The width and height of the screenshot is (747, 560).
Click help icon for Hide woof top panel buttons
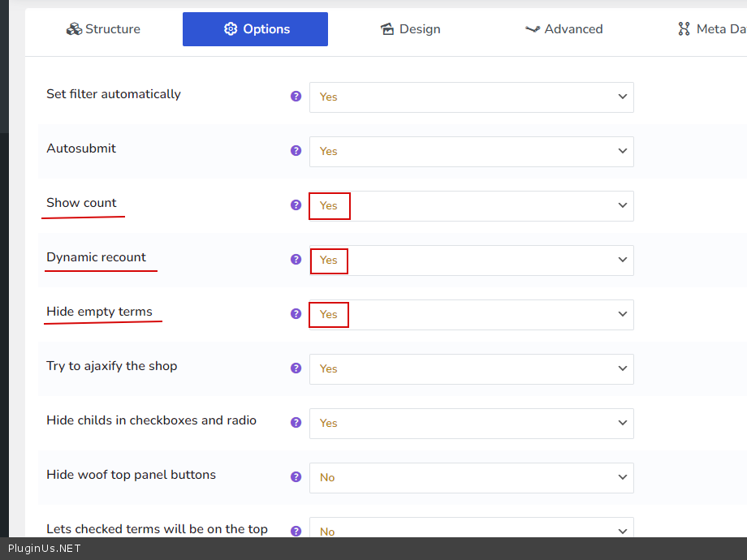coord(296,476)
